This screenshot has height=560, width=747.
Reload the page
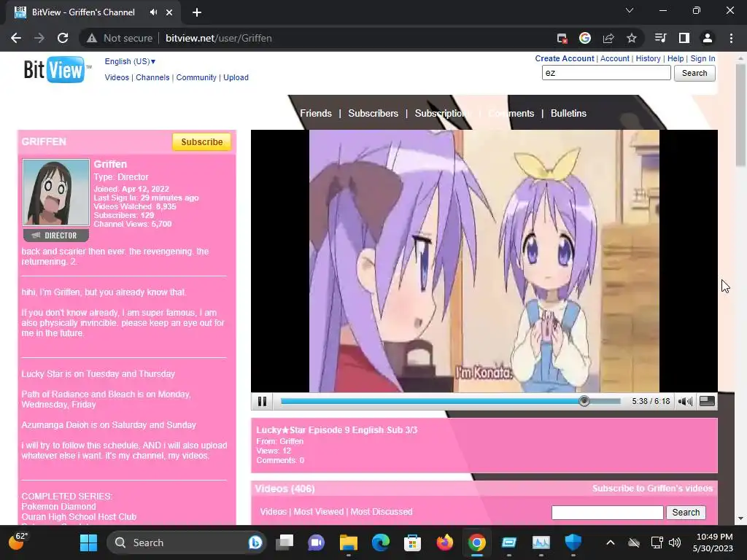pos(63,38)
